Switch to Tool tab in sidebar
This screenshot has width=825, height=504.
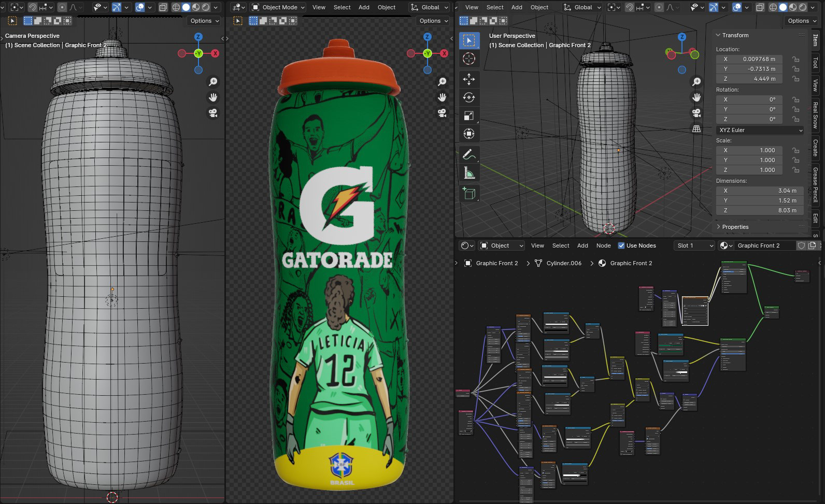815,63
